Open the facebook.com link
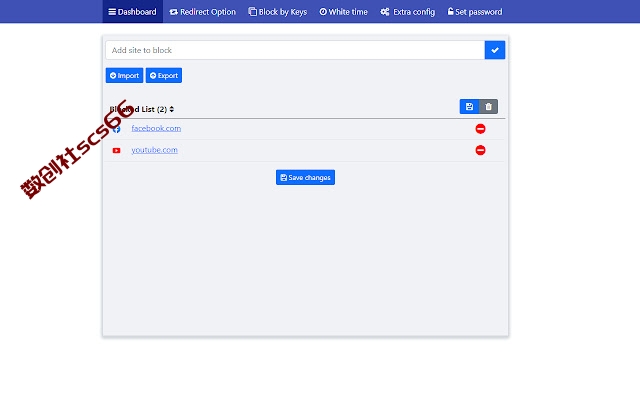 156,128
